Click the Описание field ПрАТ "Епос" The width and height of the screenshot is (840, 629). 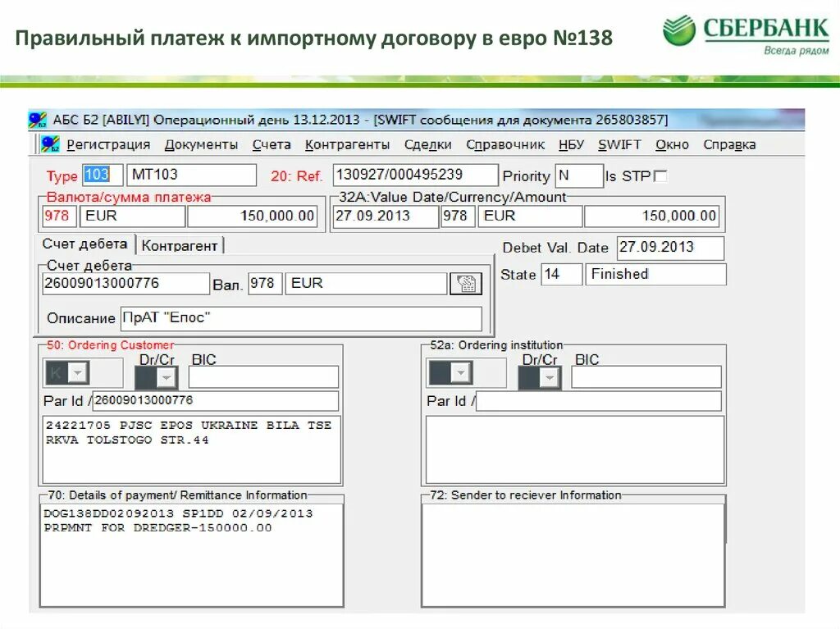[301, 318]
